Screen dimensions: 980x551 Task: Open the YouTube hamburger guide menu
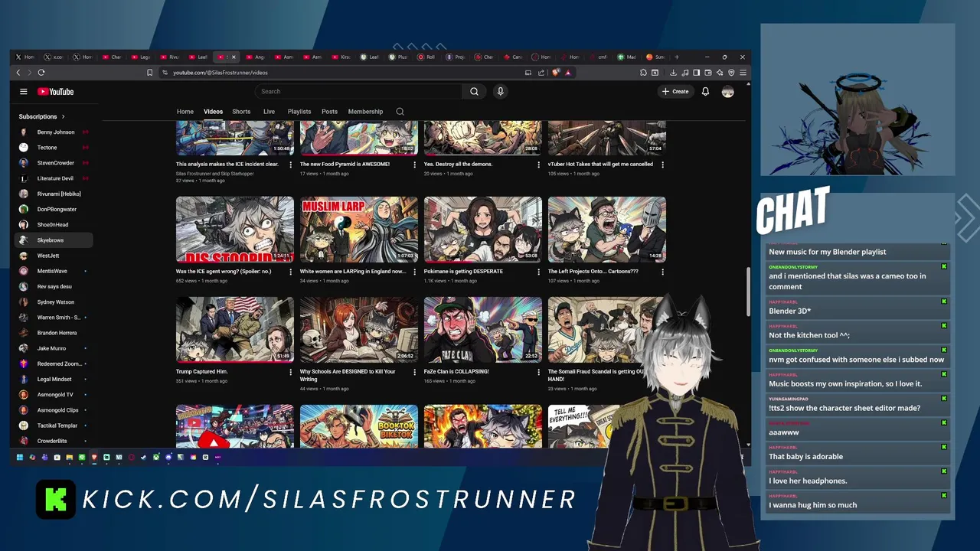24,92
